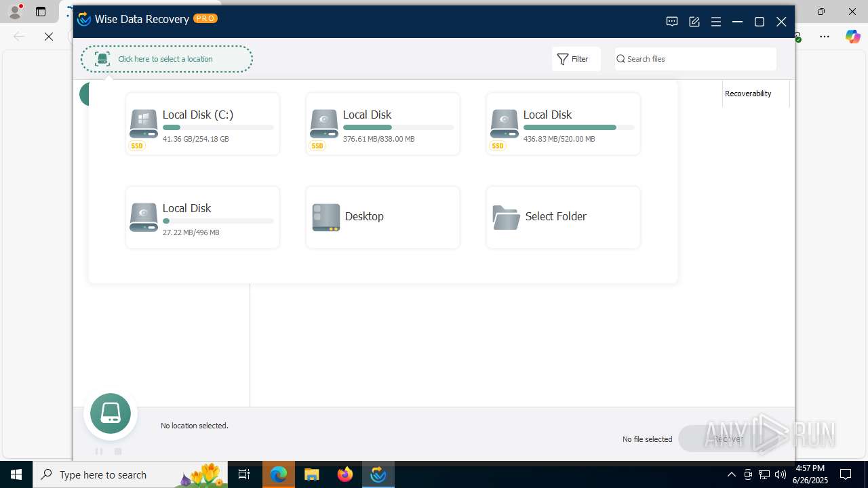Open browser Settings and more ellipsis menu
Screen dimensions: 868x488
pyautogui.click(x=825, y=37)
